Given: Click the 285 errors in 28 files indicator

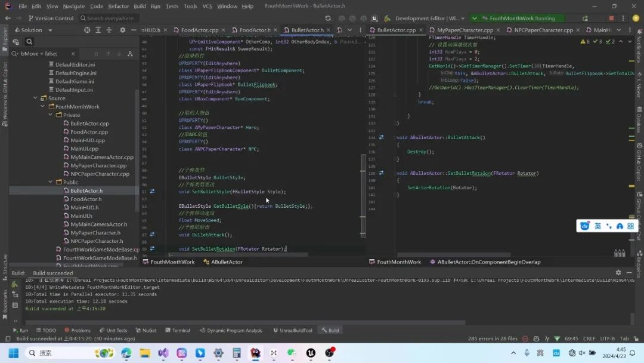Looking at the screenshot, I should pyautogui.click(x=493, y=339).
